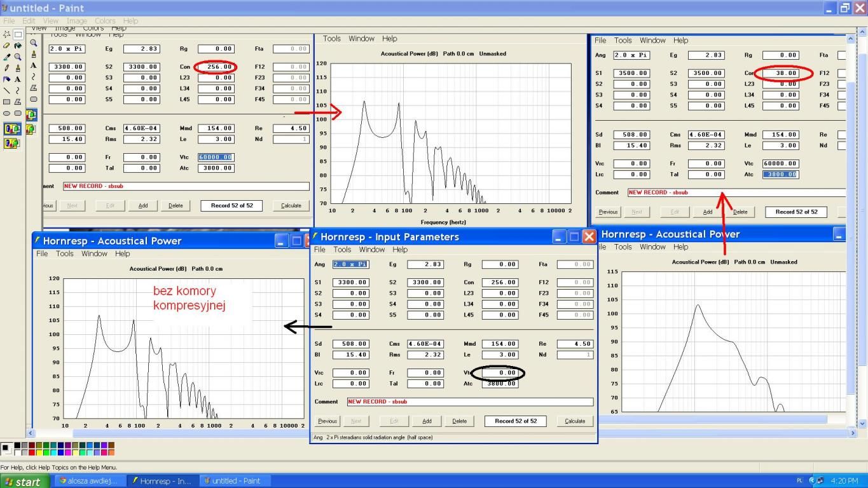This screenshot has width=868, height=488.
Task: Click the Con field showing 38.00
Action: (x=781, y=73)
